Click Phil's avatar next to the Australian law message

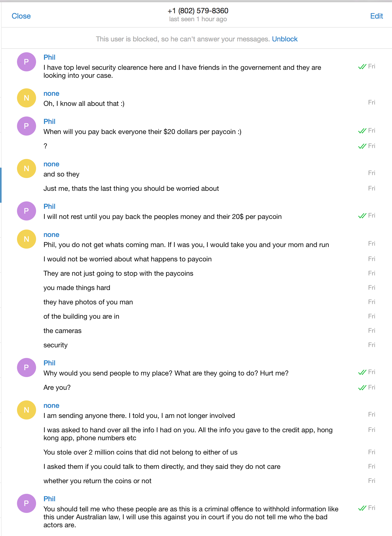click(x=27, y=503)
